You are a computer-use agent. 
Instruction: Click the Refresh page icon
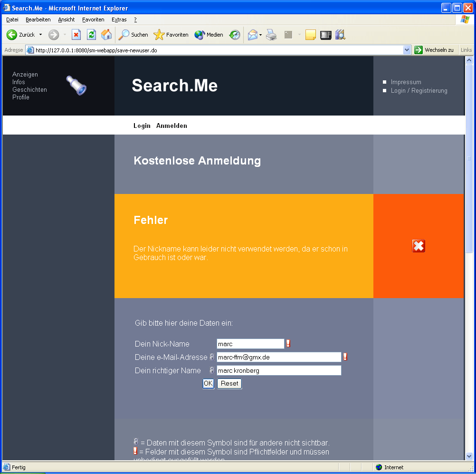tap(91, 35)
